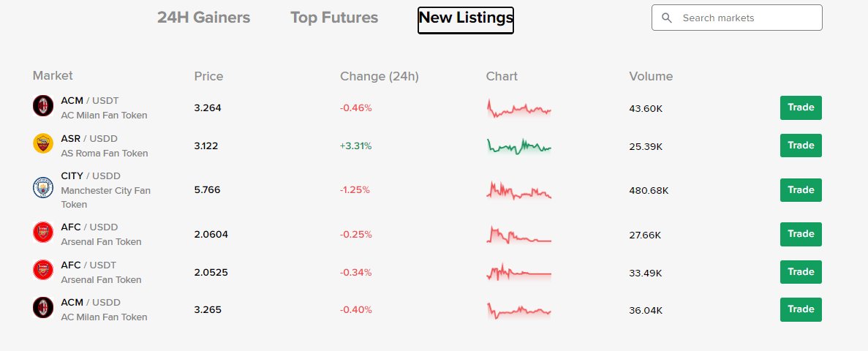Click Trade button for AFC / USDT
The width and height of the screenshot is (868, 351).
coord(801,272)
